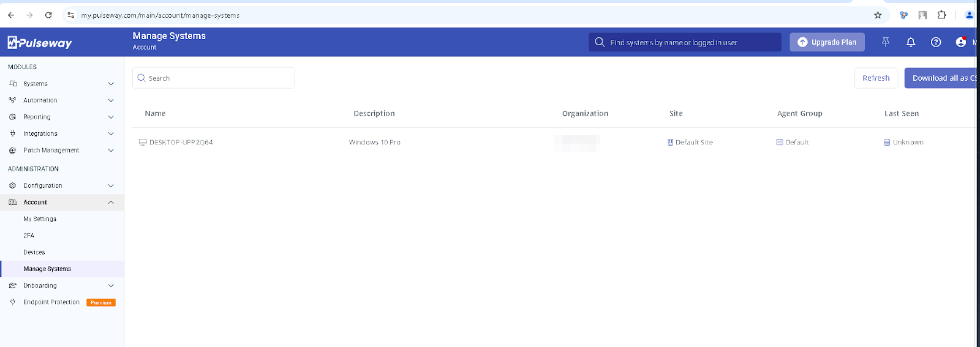Image resolution: width=980 pixels, height=347 pixels.
Task: Open the help question mark icon
Action: point(936,42)
